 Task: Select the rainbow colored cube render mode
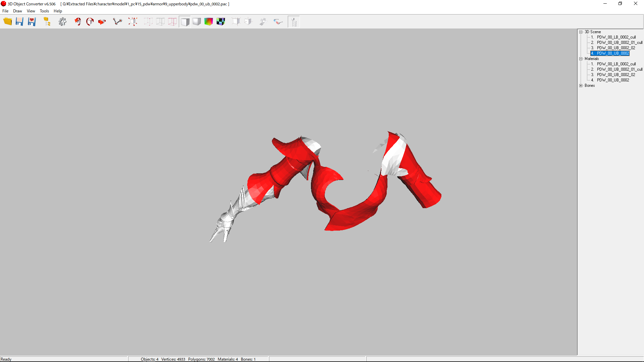[x=209, y=22]
